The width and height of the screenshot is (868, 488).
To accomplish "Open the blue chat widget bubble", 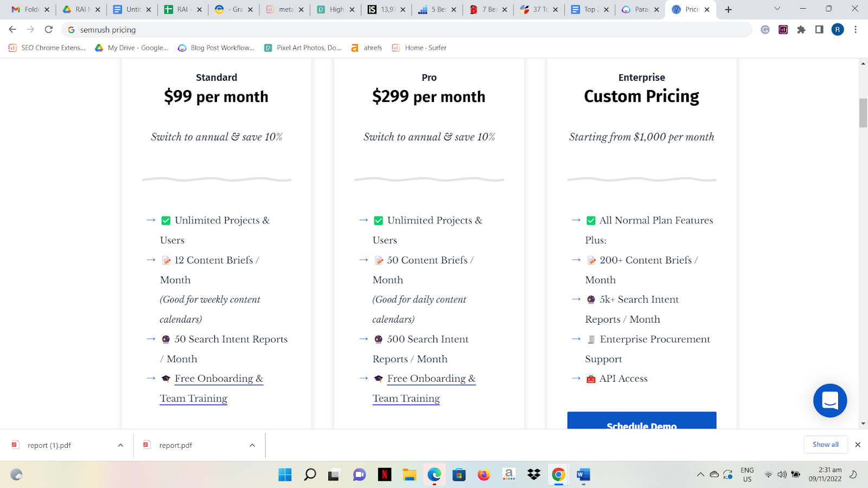I will click(x=830, y=401).
